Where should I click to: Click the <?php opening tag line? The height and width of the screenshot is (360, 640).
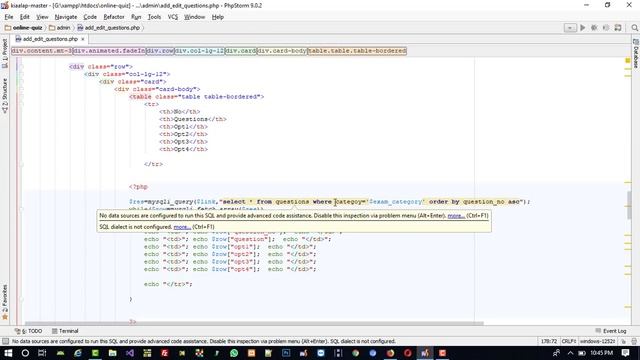click(x=138, y=187)
